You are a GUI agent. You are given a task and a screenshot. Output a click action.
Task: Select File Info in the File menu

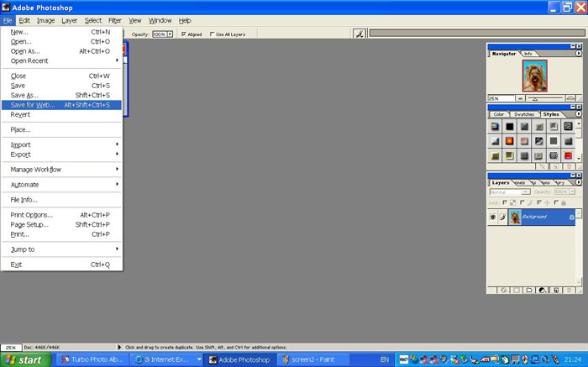(x=62, y=200)
